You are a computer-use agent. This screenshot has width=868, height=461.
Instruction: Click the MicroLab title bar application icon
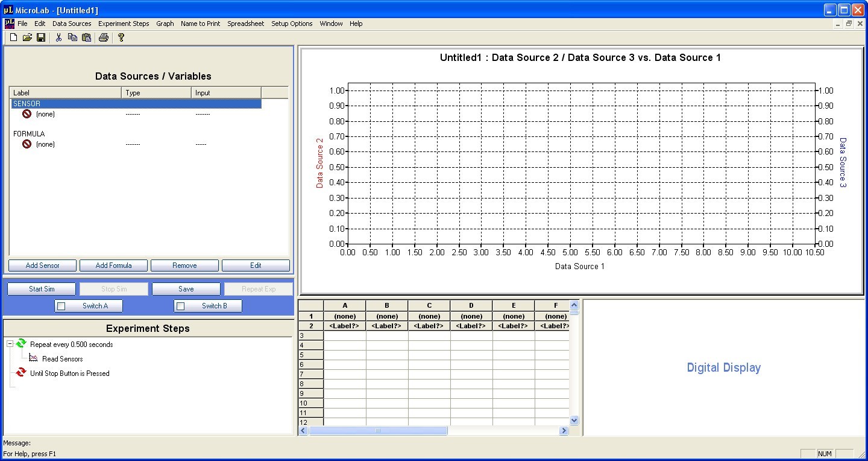tap(8, 10)
